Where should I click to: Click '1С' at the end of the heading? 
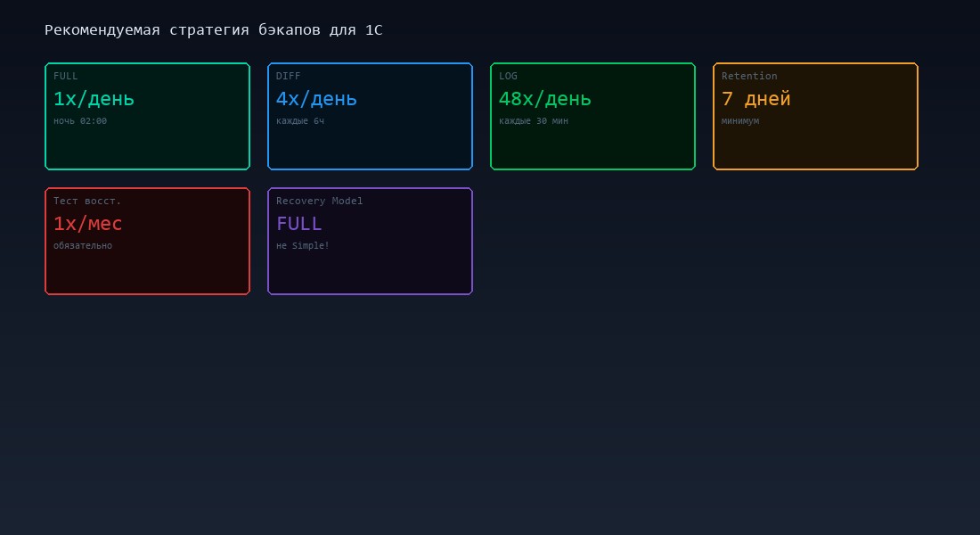pyautogui.click(x=373, y=30)
